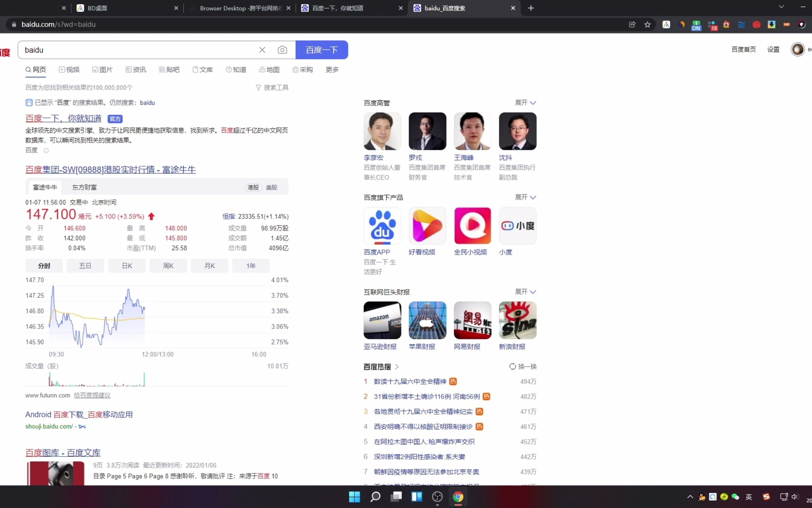Open the 苹果财报 thumbnail
Viewport: 812px width, 508px height.
tap(427, 320)
